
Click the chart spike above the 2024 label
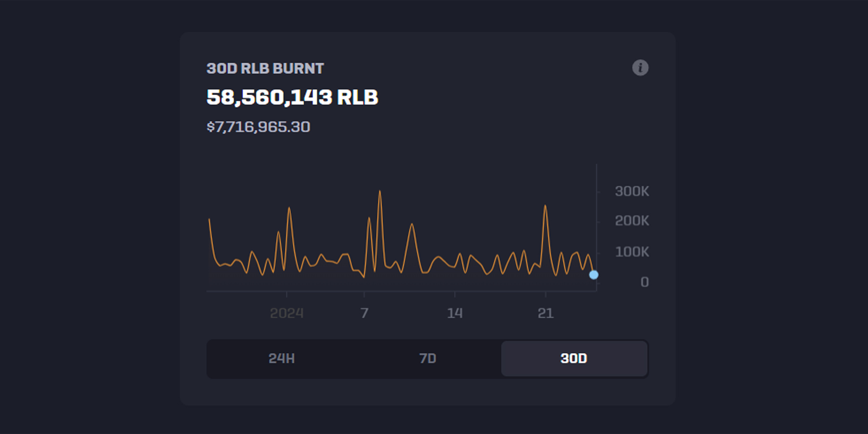tap(289, 208)
